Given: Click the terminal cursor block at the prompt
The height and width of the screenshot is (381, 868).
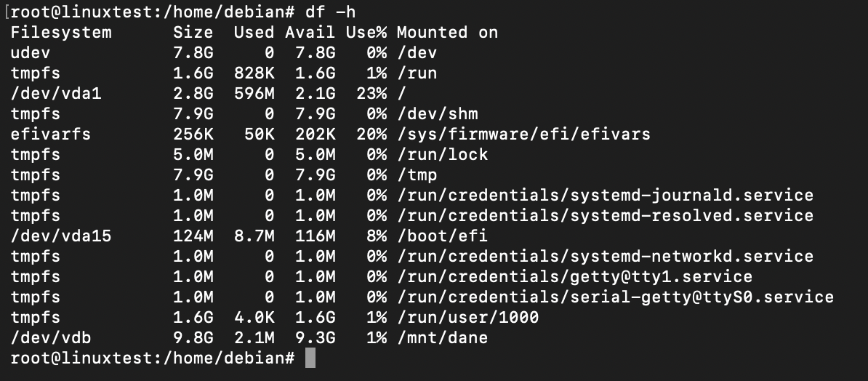Looking at the screenshot, I should point(310,358).
